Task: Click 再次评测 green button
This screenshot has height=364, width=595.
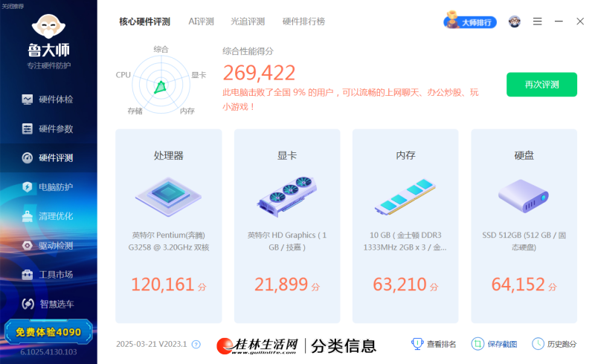Action: pos(542,85)
